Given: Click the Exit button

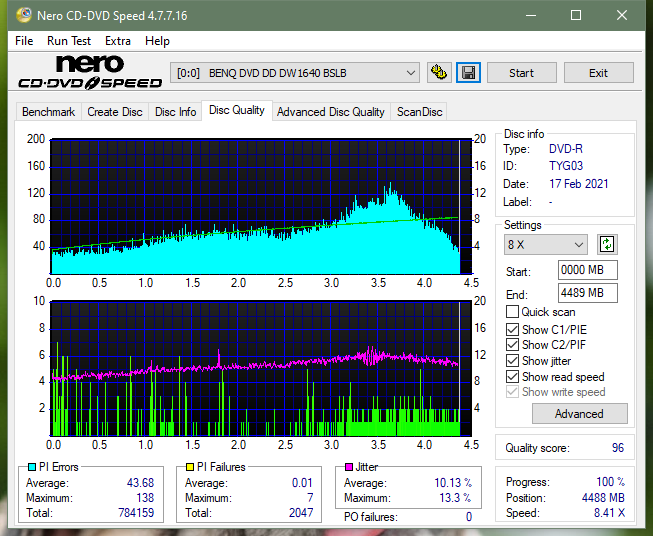Looking at the screenshot, I should [x=598, y=73].
